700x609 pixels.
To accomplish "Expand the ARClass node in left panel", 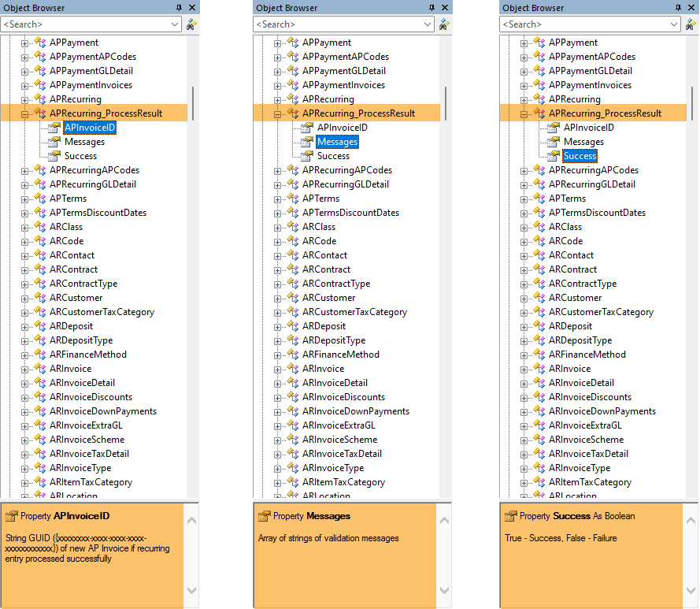I will coord(24,228).
